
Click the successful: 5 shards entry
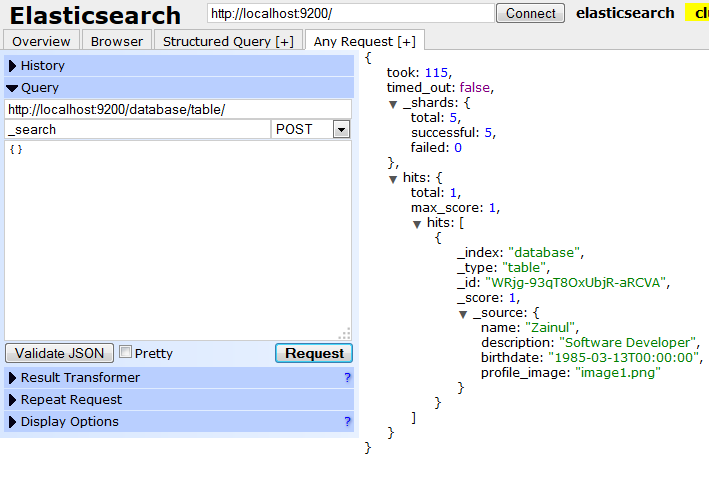click(453, 132)
